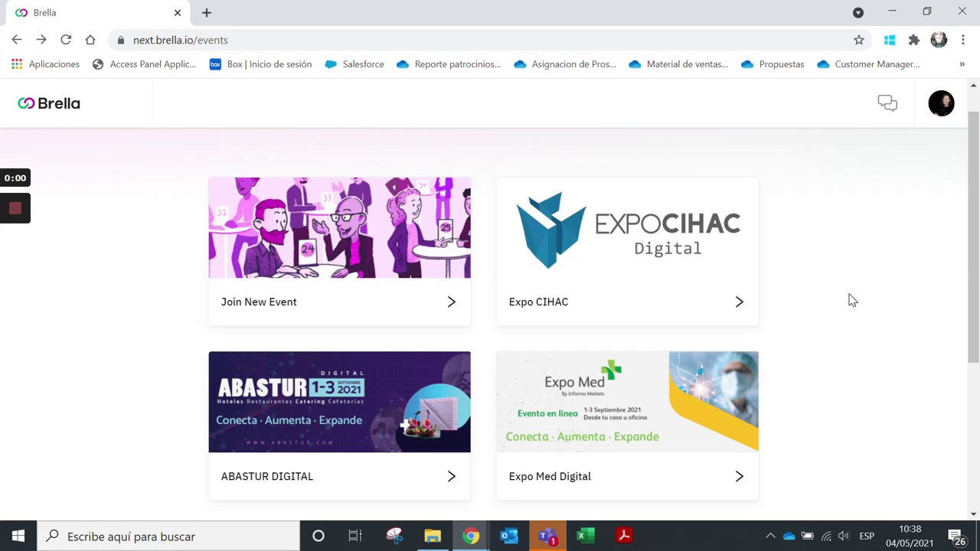Open Outlook from taskbar
980x551 pixels.
(509, 536)
